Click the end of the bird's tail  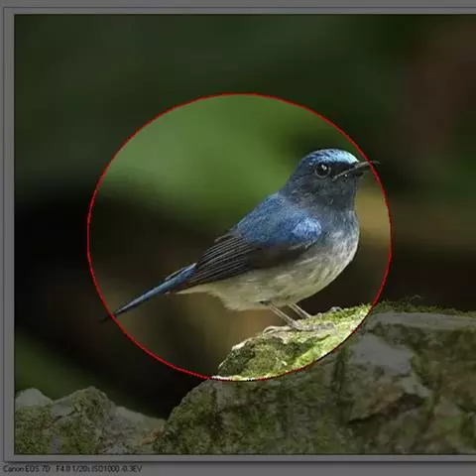click(x=107, y=317)
